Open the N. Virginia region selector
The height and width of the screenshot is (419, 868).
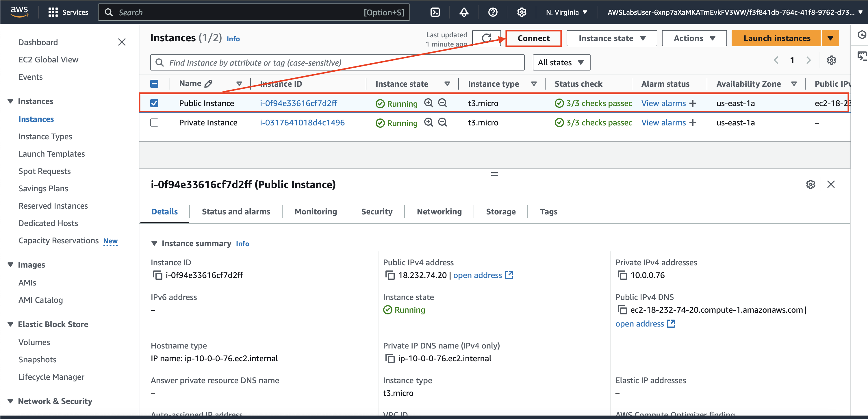tap(566, 12)
